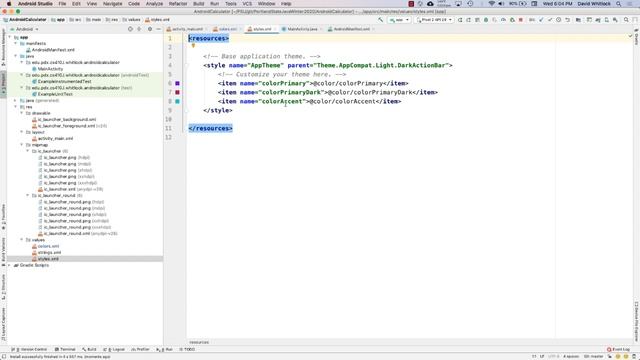
Task: Hide the project panel with minus icon
Action: click(158, 29)
